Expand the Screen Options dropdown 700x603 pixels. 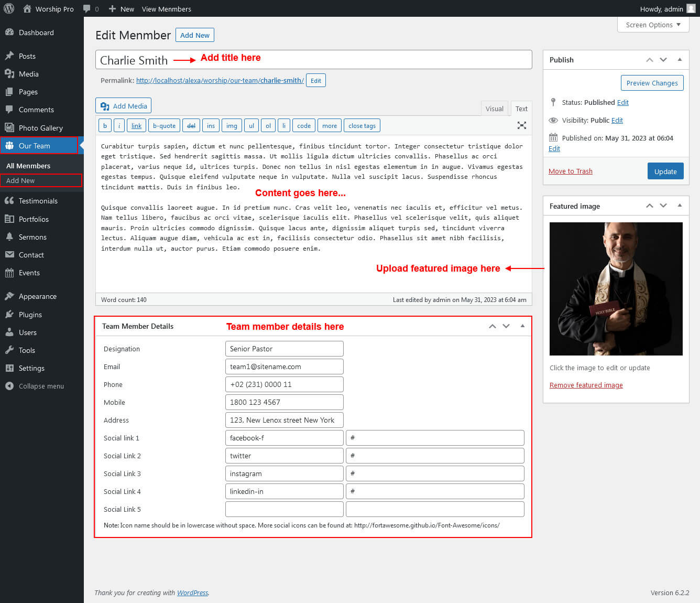(x=653, y=25)
